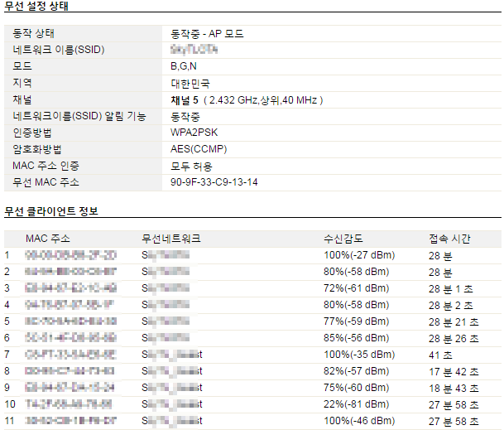Click the 무선 클라이언트 정보 section heading
Image resolution: width=504 pixels, height=430 pixels.
51,211
